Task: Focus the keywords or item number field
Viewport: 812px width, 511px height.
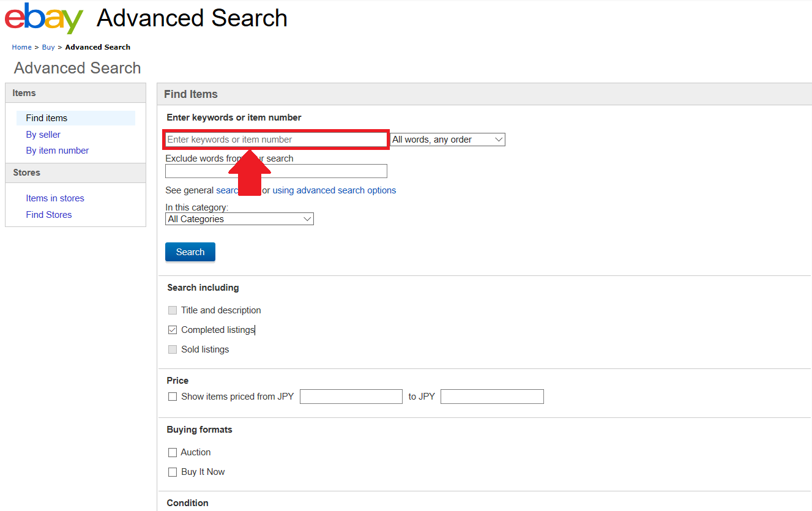Action: (276, 140)
